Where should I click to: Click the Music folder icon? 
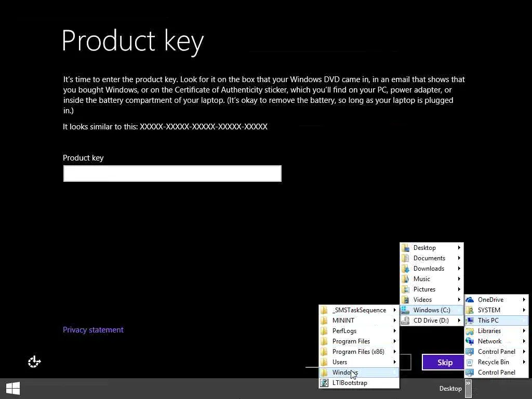[x=405, y=279]
